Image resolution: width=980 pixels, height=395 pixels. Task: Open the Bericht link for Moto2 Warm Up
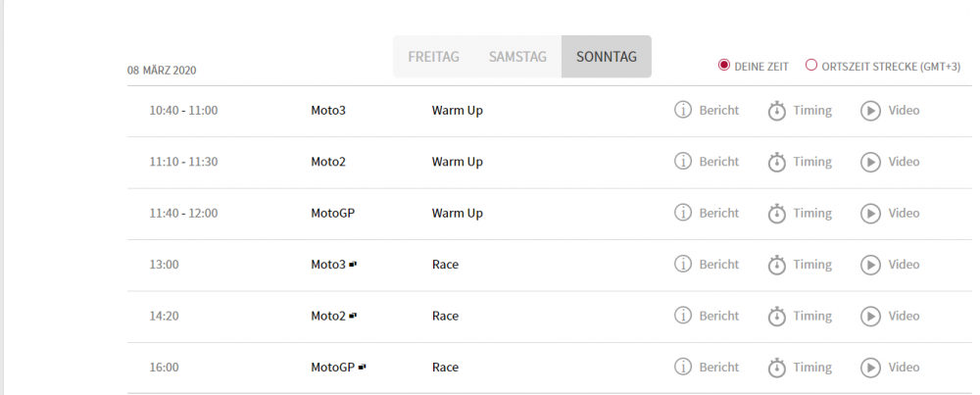pyautogui.click(x=718, y=162)
